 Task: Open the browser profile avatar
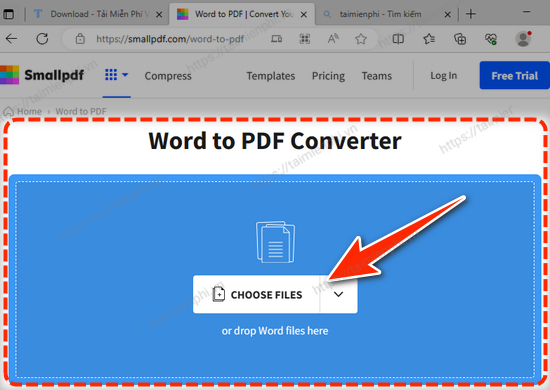(x=523, y=39)
